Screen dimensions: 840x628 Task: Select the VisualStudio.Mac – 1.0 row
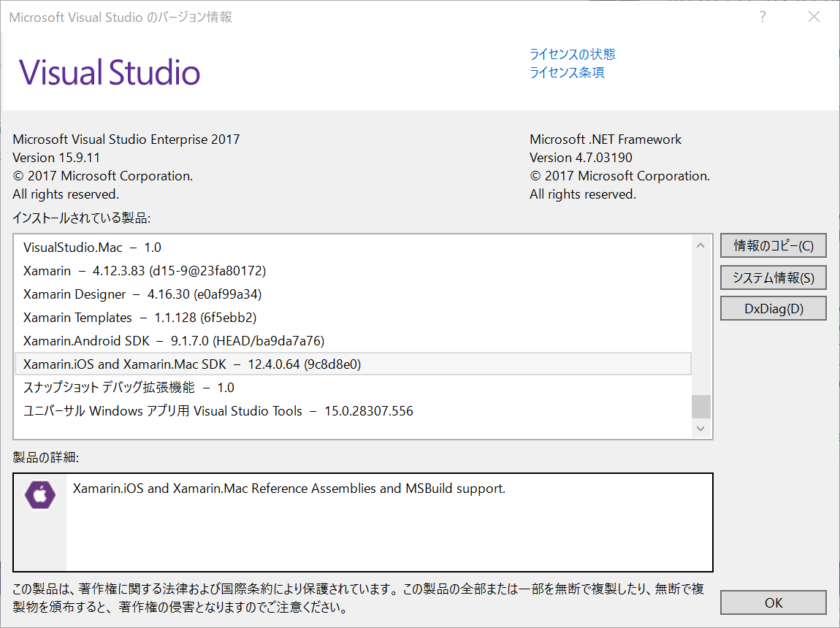[x=354, y=248]
